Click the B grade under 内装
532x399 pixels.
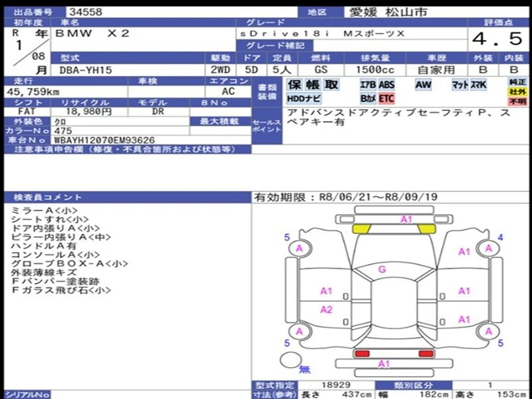coord(514,70)
